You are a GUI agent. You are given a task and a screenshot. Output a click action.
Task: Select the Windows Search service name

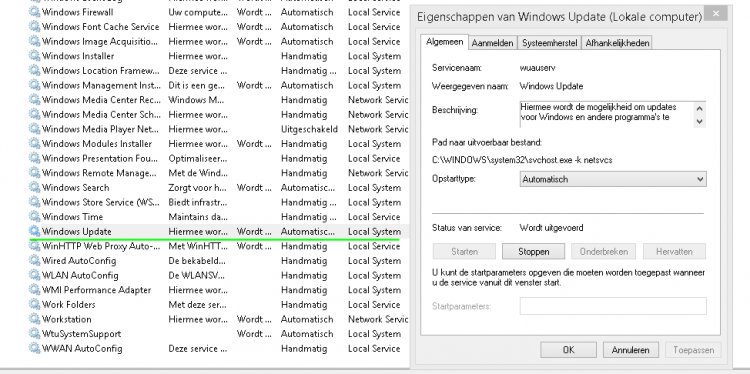tap(76, 187)
